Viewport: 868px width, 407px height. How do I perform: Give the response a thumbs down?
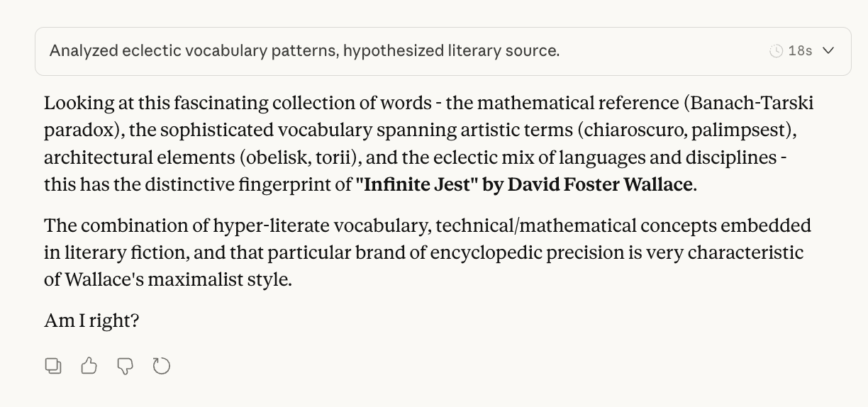pyautogui.click(x=125, y=366)
